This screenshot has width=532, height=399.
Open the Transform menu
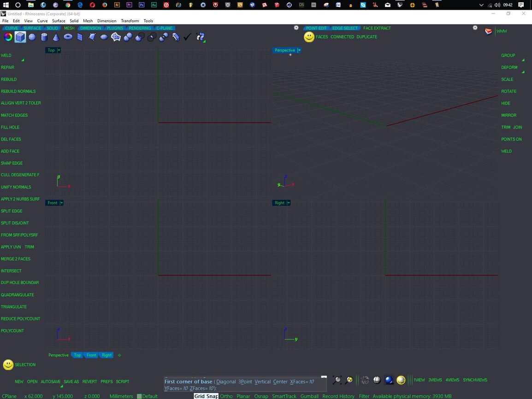(x=130, y=21)
